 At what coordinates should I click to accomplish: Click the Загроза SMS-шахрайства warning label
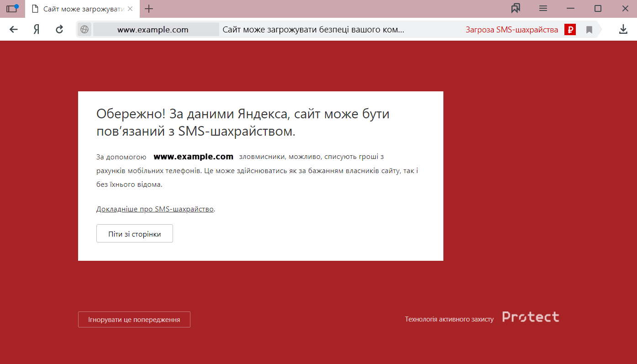tap(512, 30)
